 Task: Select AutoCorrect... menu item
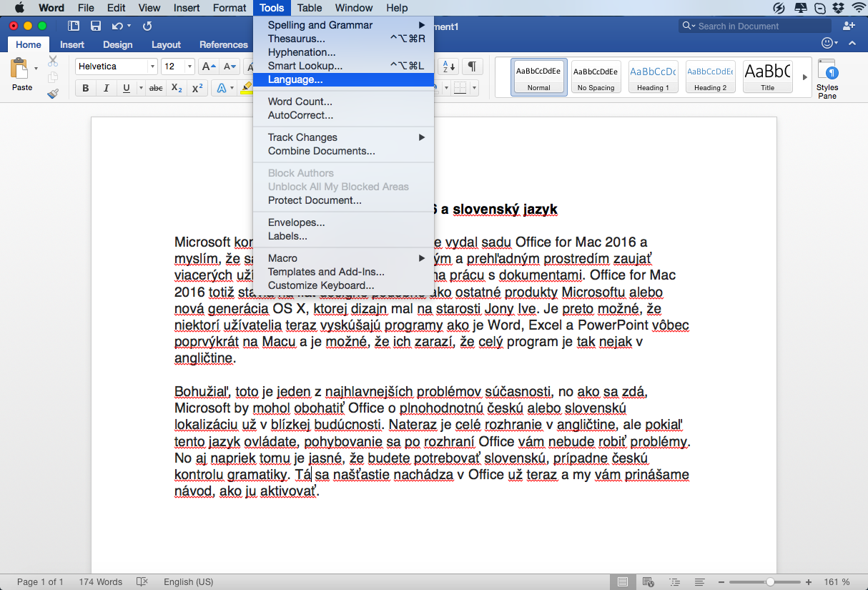coord(343,115)
